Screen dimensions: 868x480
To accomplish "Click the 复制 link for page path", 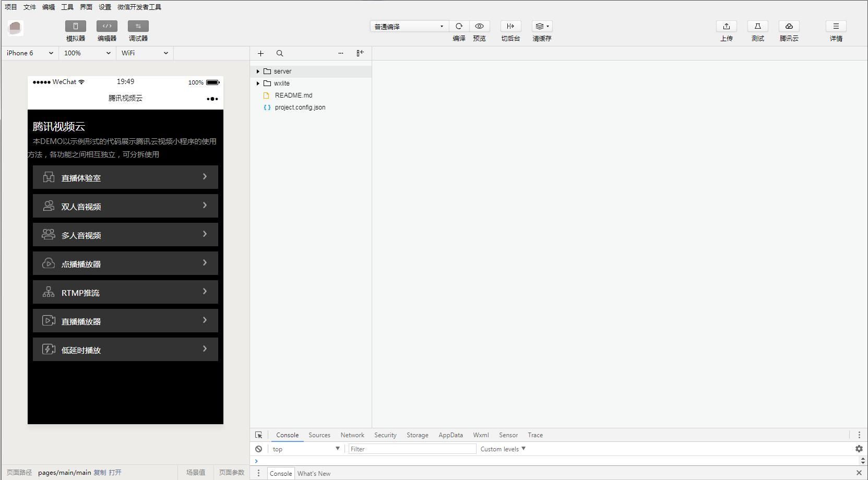I will pos(100,473).
